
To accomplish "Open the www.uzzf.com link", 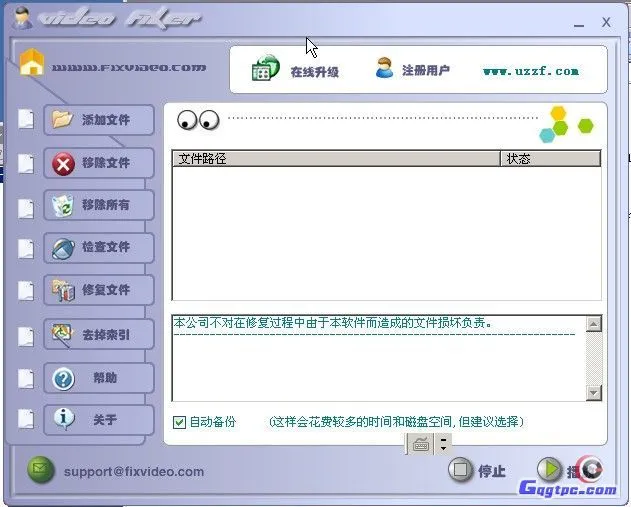I will click(x=531, y=71).
